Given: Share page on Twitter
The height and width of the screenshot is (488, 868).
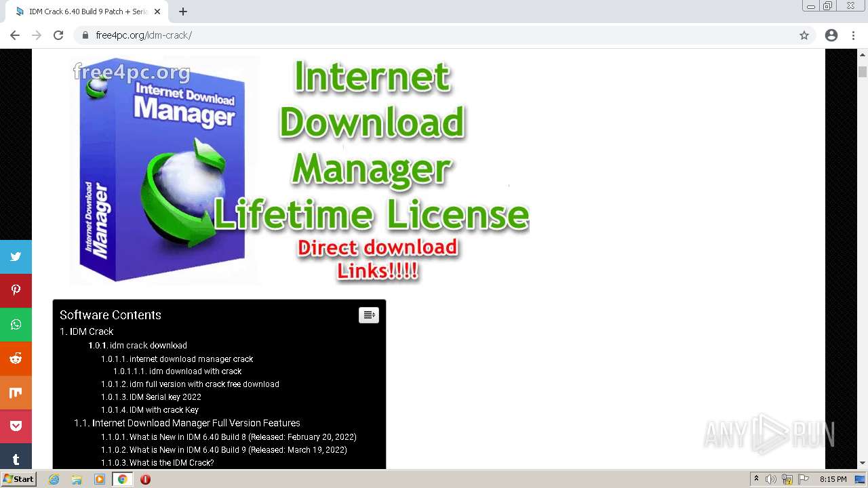Looking at the screenshot, I should click(x=16, y=257).
